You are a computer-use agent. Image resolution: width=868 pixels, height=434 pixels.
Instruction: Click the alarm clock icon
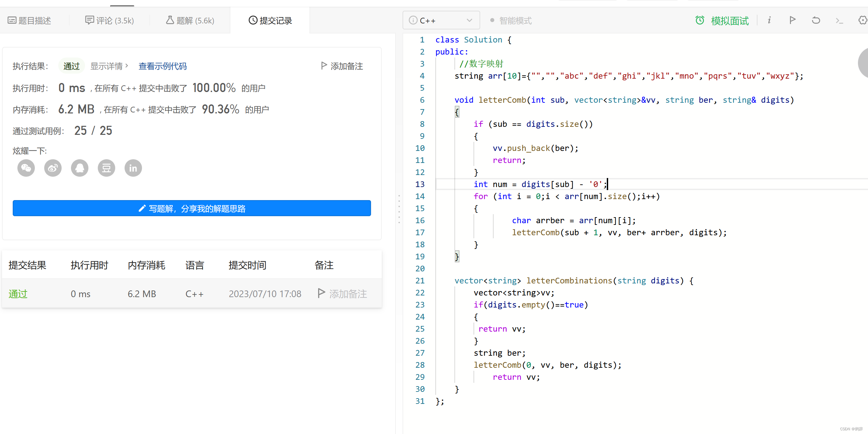coord(700,20)
